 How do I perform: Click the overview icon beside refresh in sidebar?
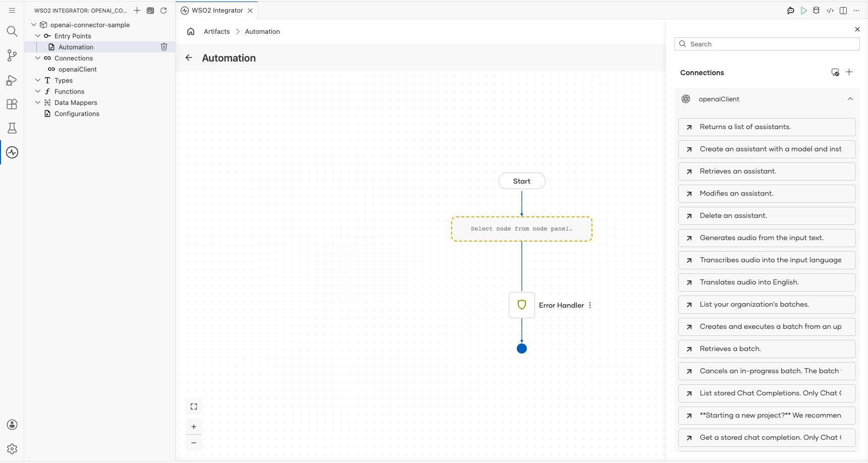pyautogui.click(x=150, y=10)
